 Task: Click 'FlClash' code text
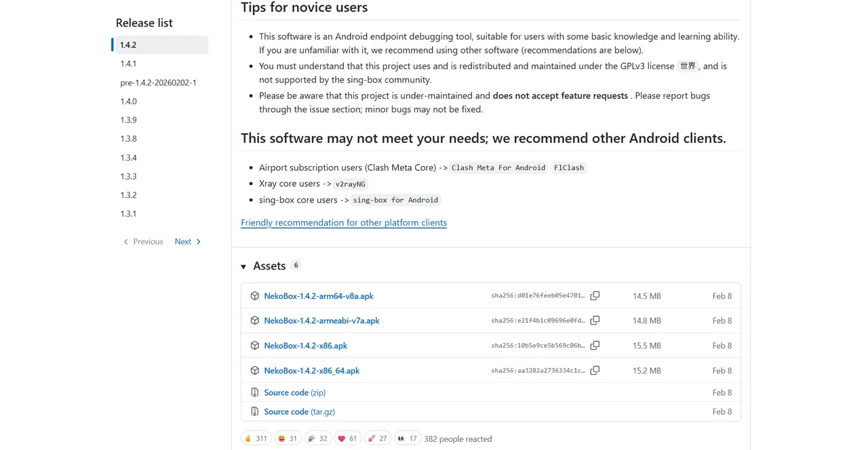(568, 167)
